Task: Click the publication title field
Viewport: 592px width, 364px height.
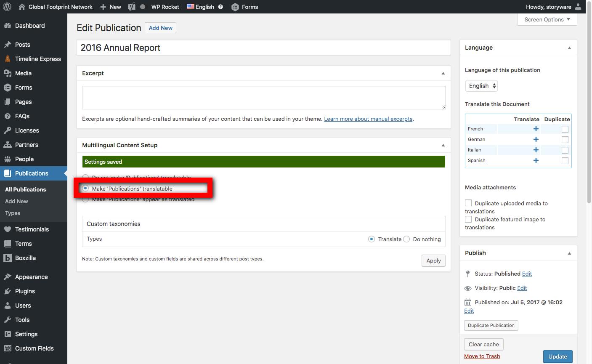Action: (x=263, y=48)
